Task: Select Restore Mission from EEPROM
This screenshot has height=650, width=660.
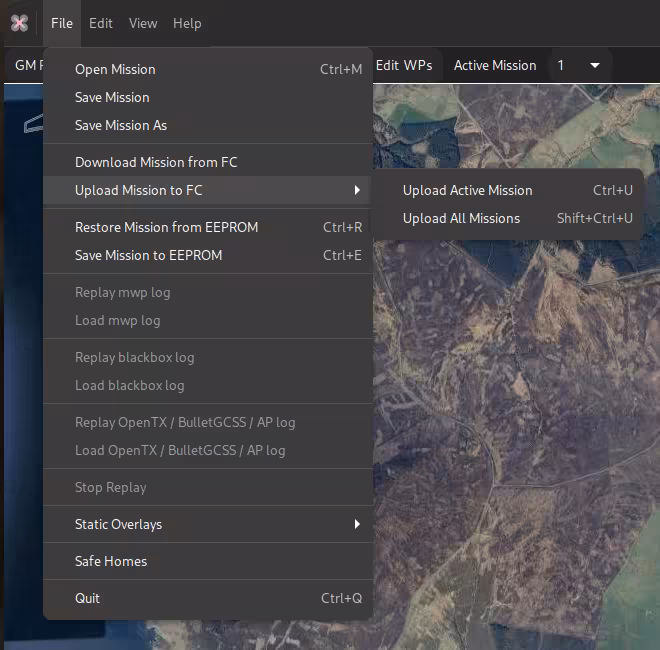Action: pyautogui.click(x=208, y=227)
